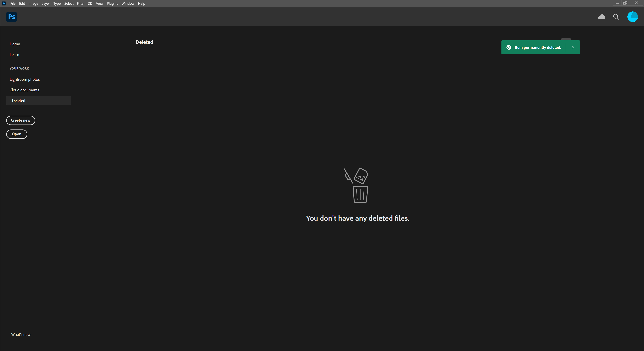Open the Filter menu
Screen dimensions: 644x351
[81, 4]
